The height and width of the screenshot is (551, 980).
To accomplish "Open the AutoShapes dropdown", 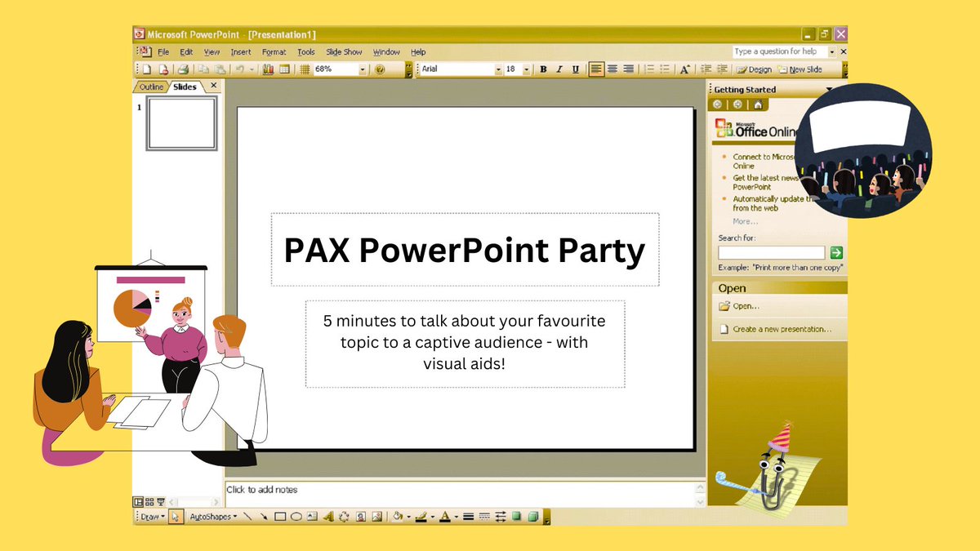I will point(213,517).
